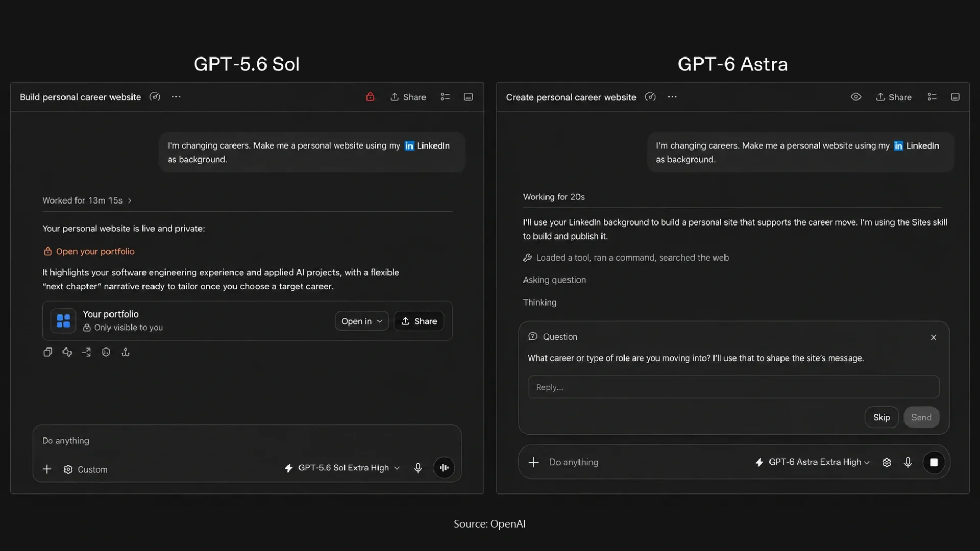This screenshot has width=980, height=551.
Task: Click the 'Working for 20s' status text
Action: [x=554, y=197]
